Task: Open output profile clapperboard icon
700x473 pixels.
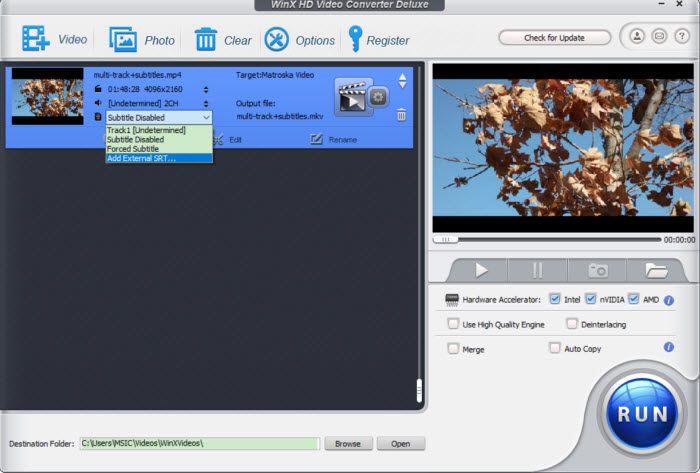Action: [352, 97]
